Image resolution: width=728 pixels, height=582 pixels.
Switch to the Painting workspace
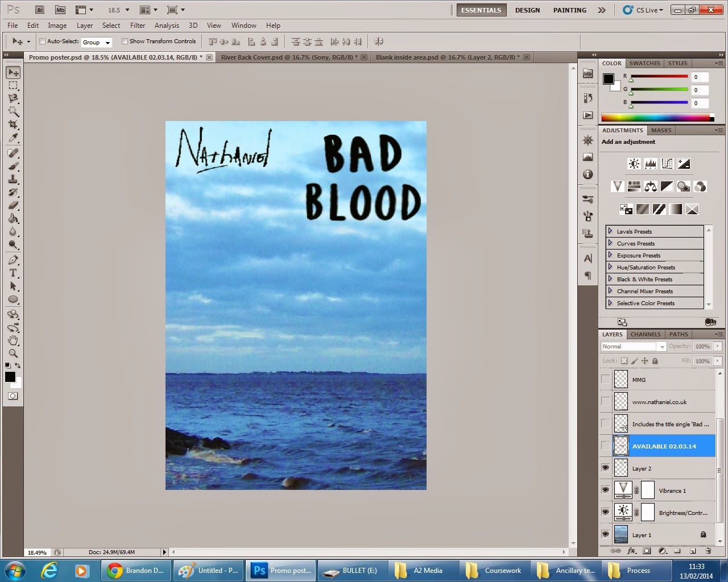[569, 10]
